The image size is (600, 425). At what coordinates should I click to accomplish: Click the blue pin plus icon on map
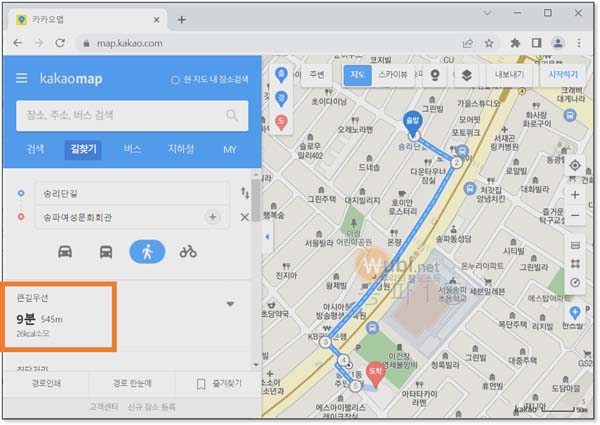(575, 313)
